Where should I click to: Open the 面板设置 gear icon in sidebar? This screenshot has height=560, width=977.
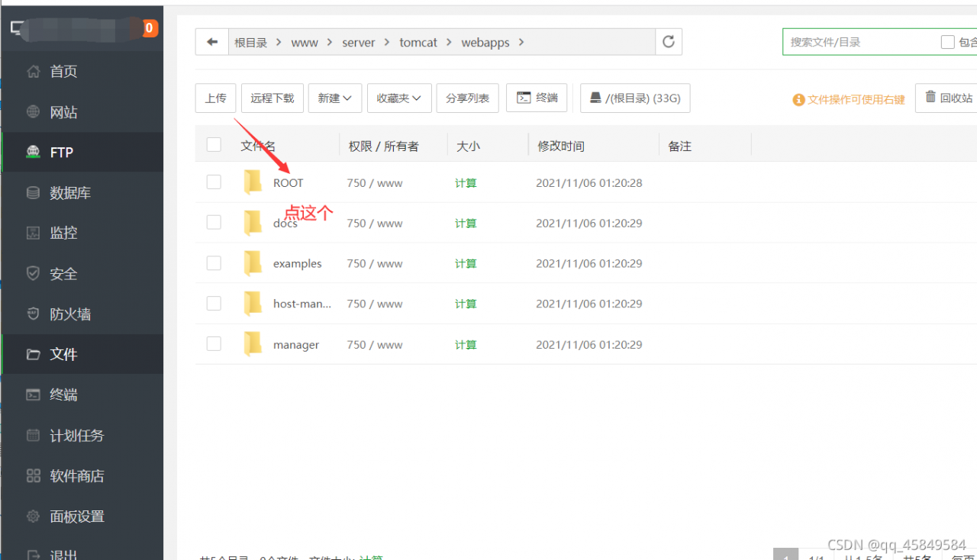[33, 517]
